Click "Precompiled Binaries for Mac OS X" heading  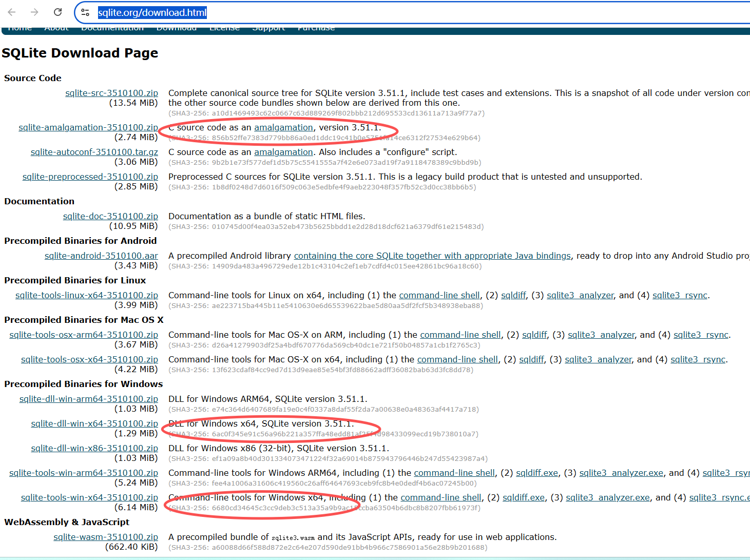pos(84,320)
